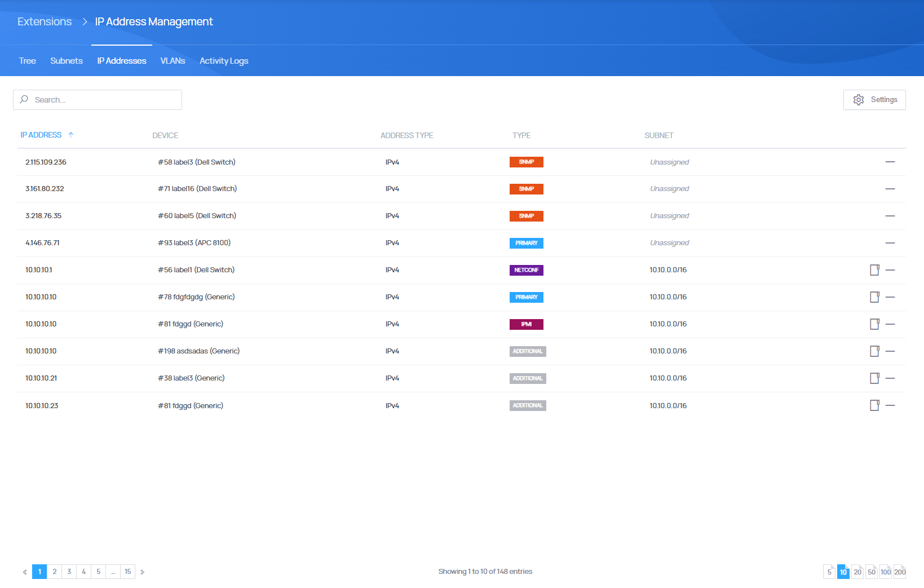
Task: Switch to the Subnets tab
Action: coord(67,61)
